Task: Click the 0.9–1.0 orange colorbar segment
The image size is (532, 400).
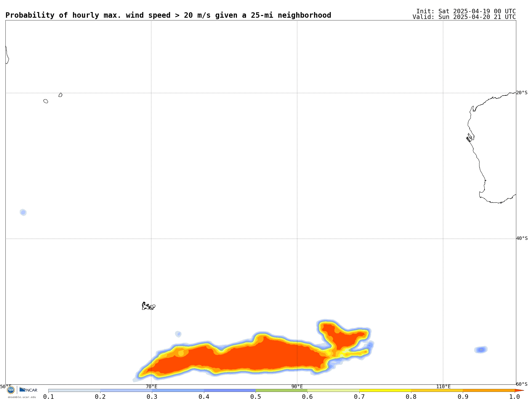Action: tap(489, 390)
